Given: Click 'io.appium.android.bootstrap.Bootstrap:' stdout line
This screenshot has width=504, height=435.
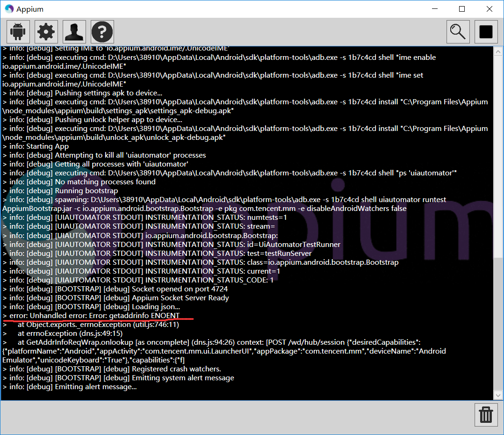Looking at the screenshot, I should click(140, 236).
